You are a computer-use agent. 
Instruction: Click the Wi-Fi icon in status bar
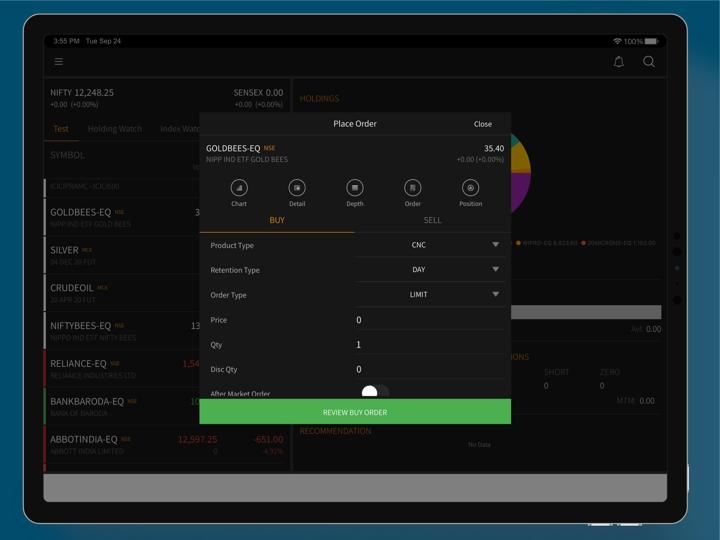(617, 41)
